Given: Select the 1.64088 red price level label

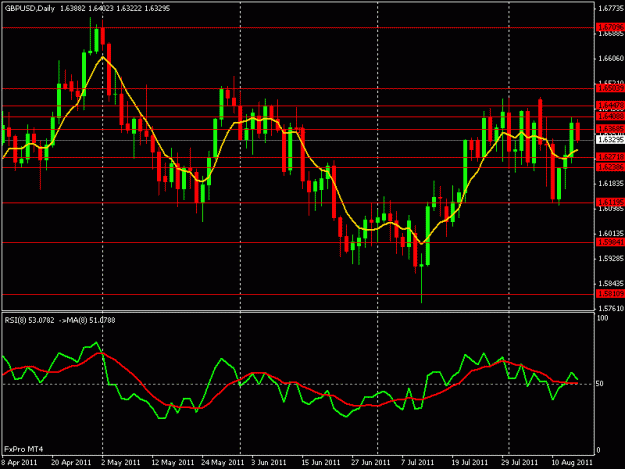Looking at the screenshot, I should [610, 117].
